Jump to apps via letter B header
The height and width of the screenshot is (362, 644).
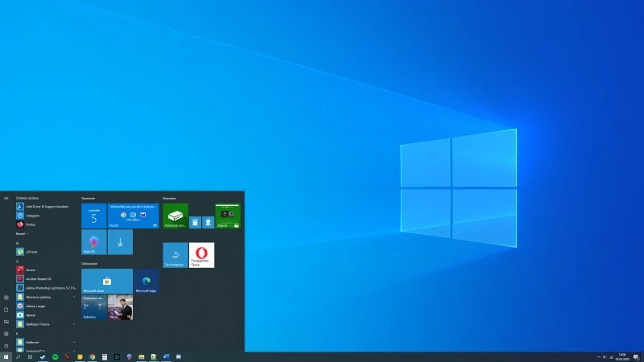(x=17, y=334)
